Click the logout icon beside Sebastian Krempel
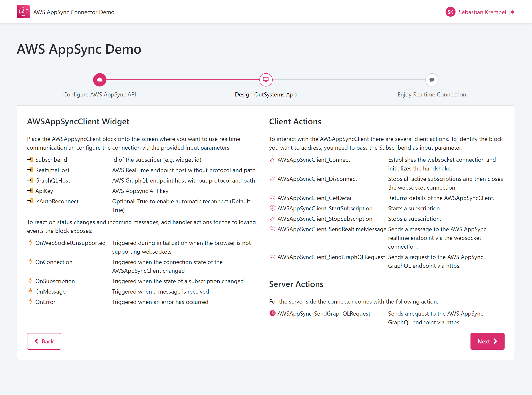 tap(512, 12)
